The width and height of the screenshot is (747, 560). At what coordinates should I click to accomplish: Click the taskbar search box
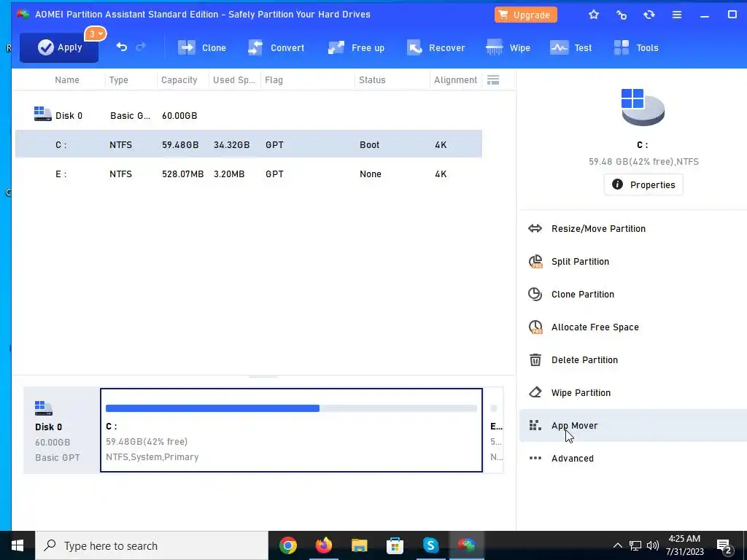pos(152,545)
